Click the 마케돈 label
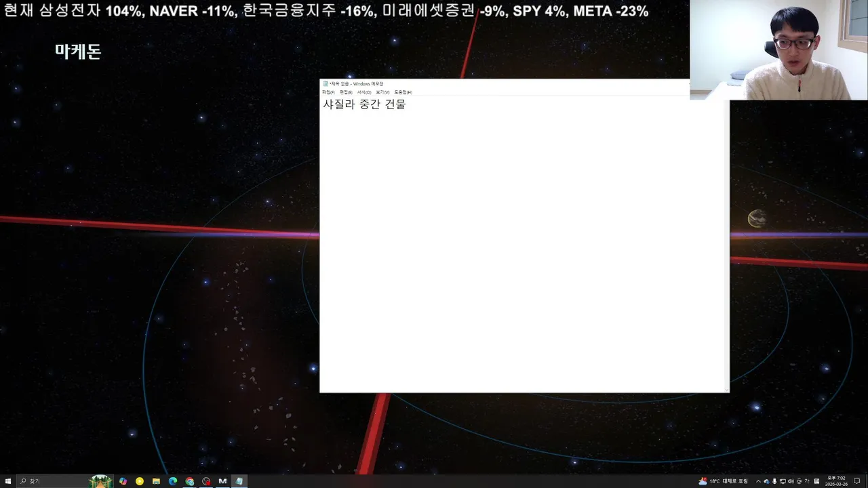The height and width of the screenshot is (488, 868). (78, 52)
